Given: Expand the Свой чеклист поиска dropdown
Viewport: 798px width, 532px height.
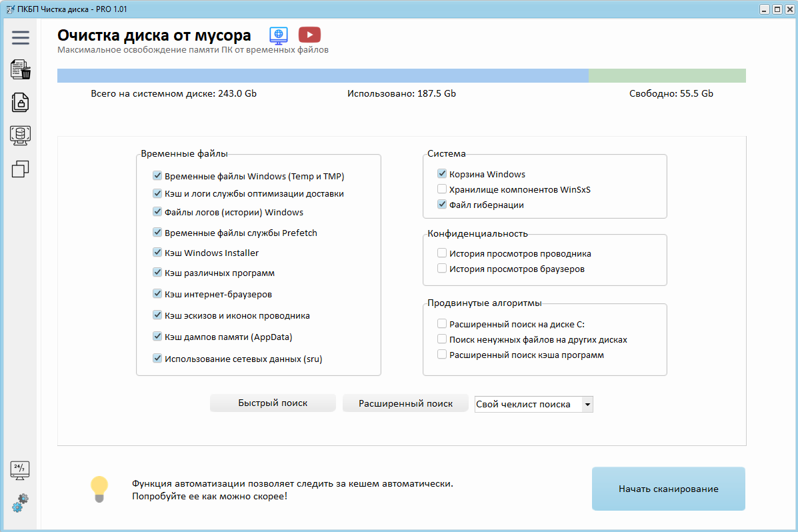Looking at the screenshot, I should tap(587, 404).
